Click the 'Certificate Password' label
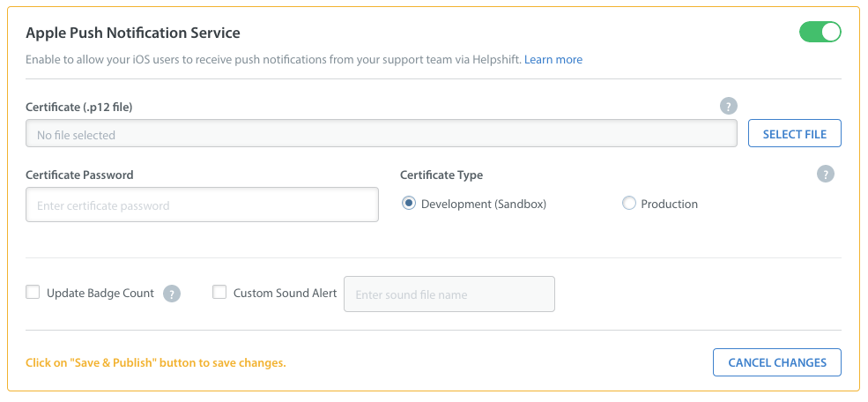This screenshot has width=868, height=402. click(x=79, y=175)
